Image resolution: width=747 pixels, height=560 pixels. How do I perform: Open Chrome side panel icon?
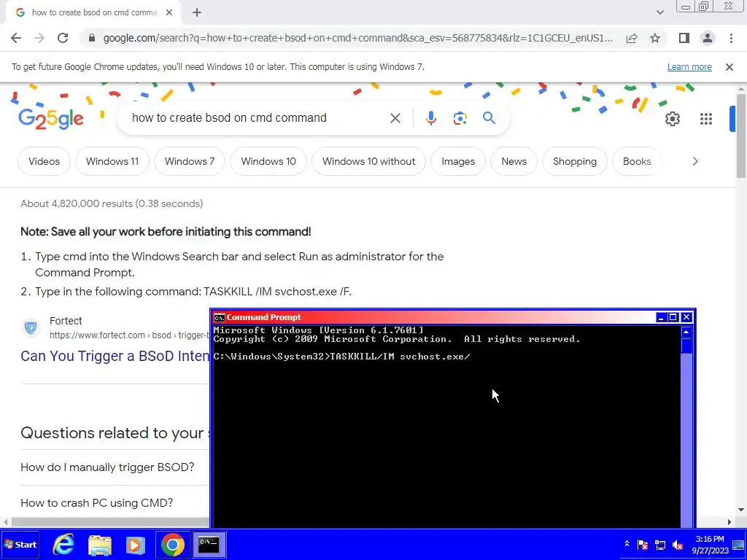coord(684,38)
